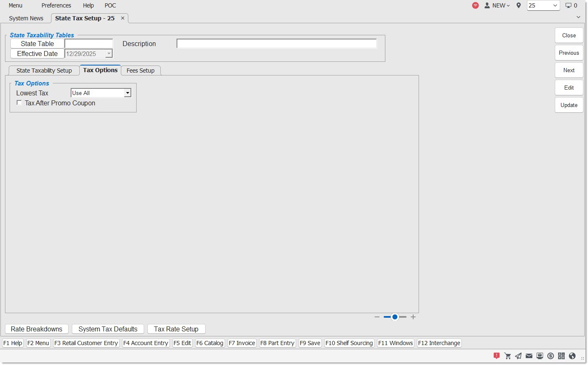Expand the Lowest Tax dropdown
The image size is (588, 365).
pos(127,93)
